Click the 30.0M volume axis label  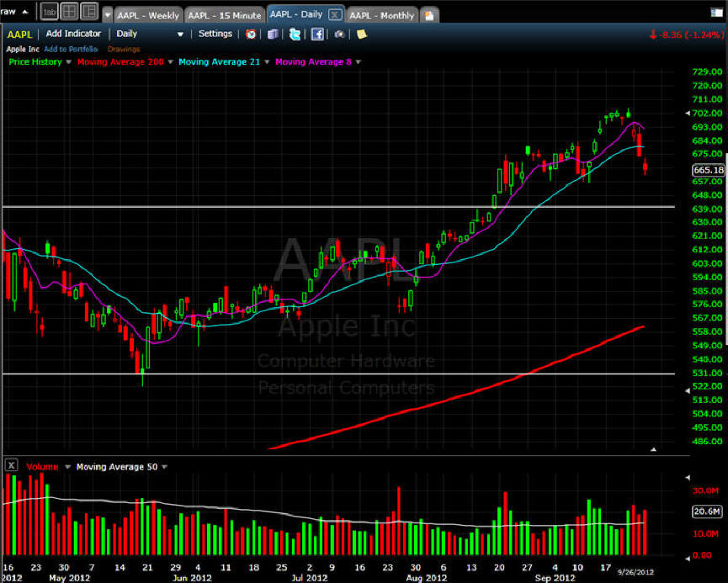pyautogui.click(x=706, y=490)
